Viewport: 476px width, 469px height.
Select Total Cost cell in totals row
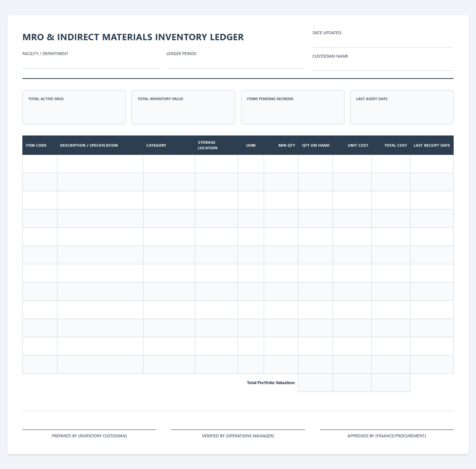[x=391, y=383]
